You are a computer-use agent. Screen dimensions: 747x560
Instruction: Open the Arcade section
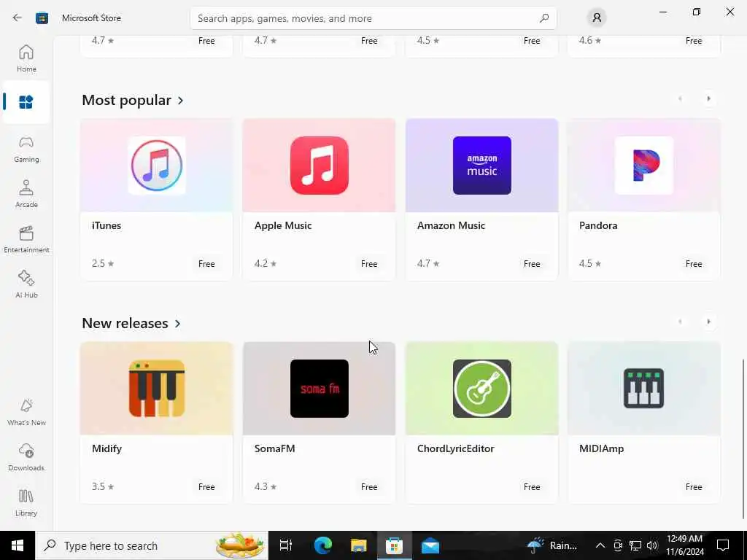(26, 194)
